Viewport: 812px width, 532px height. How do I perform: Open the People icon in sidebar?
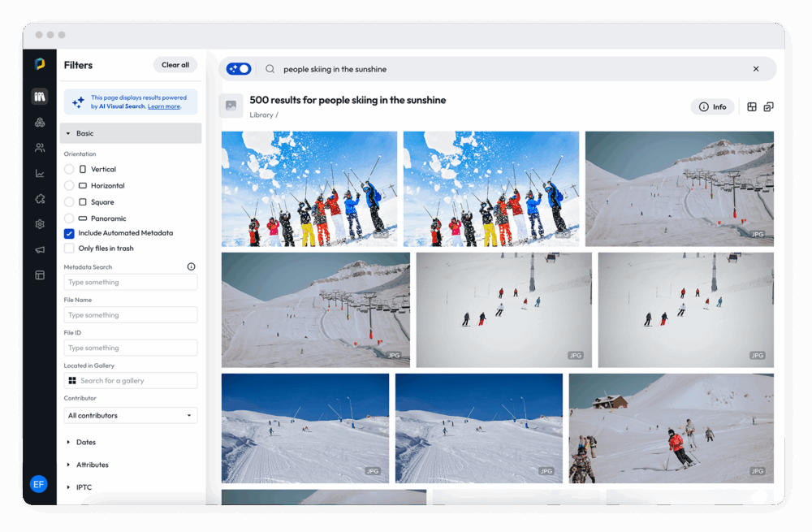click(x=40, y=148)
